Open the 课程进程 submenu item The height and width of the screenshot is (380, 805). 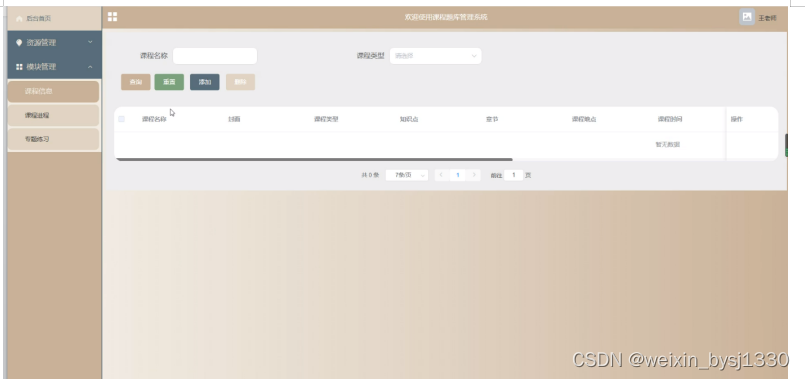(53, 116)
